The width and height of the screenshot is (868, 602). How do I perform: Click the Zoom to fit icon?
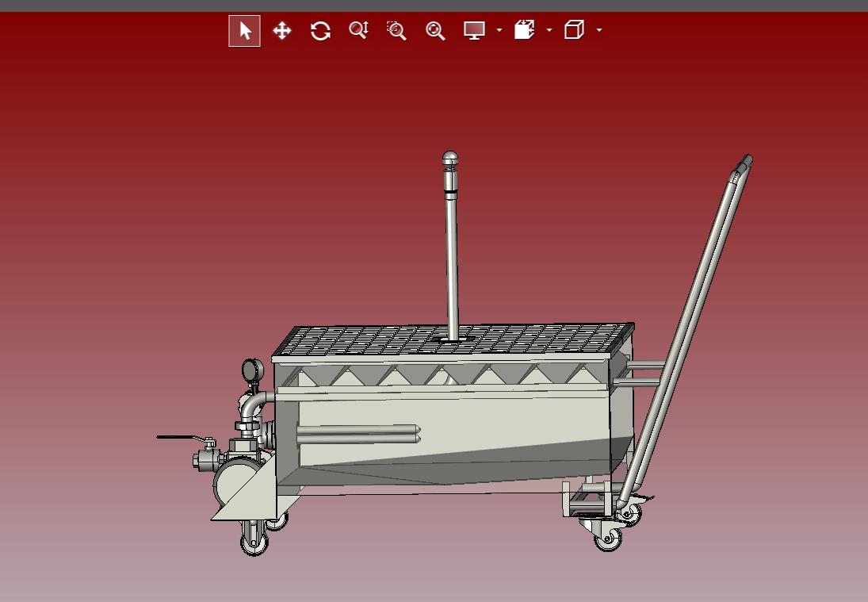[x=435, y=31]
